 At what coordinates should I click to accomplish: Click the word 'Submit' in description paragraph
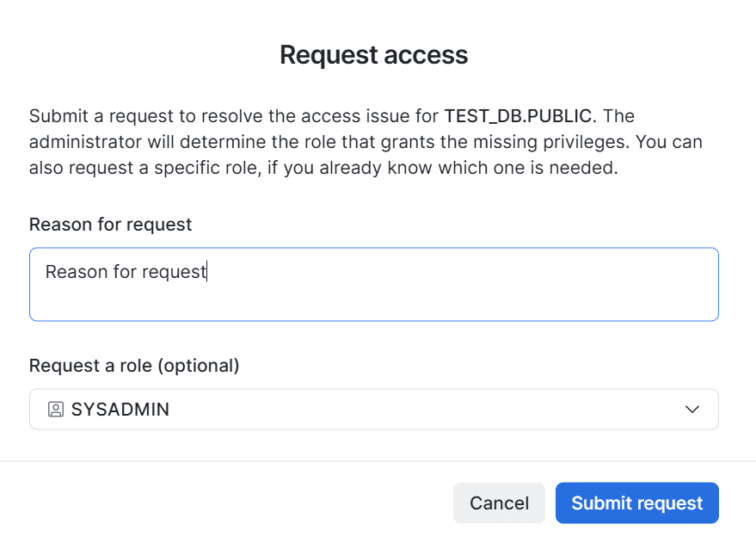(58, 115)
